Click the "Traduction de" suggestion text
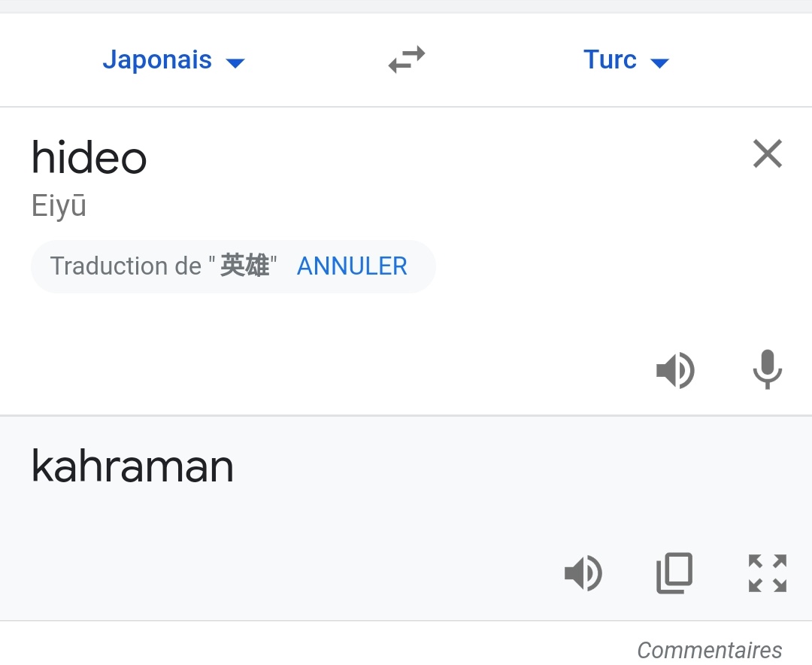The width and height of the screenshot is (812, 665). coord(126,266)
